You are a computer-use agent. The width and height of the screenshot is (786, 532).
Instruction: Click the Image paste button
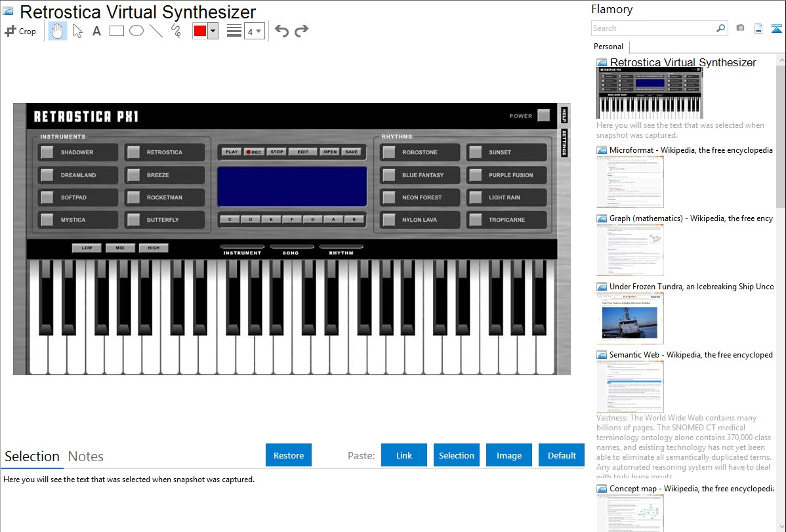(509, 455)
